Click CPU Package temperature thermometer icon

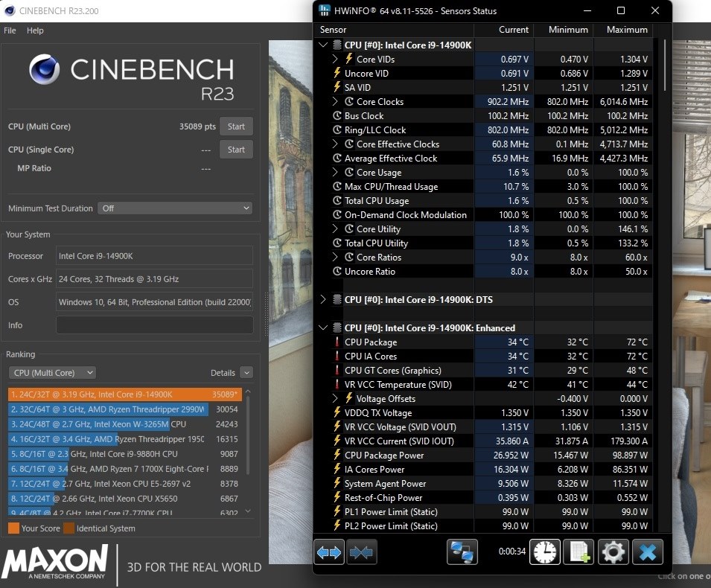[x=337, y=342]
